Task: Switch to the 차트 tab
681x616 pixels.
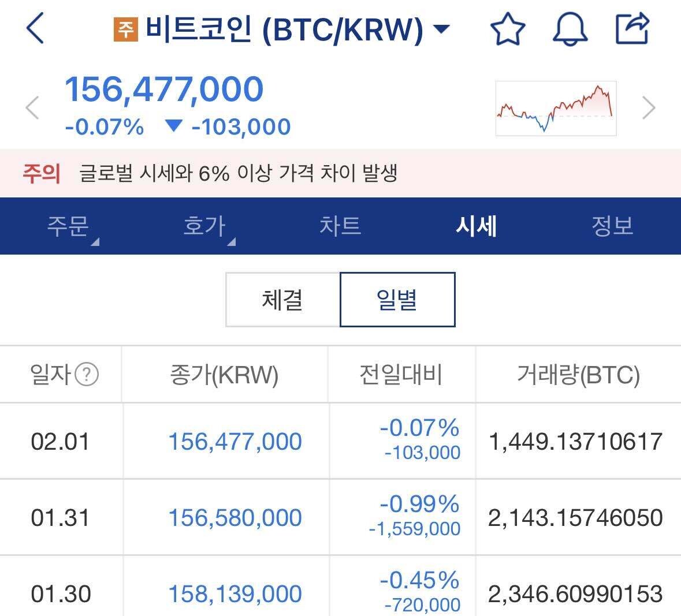Action: 340,226
